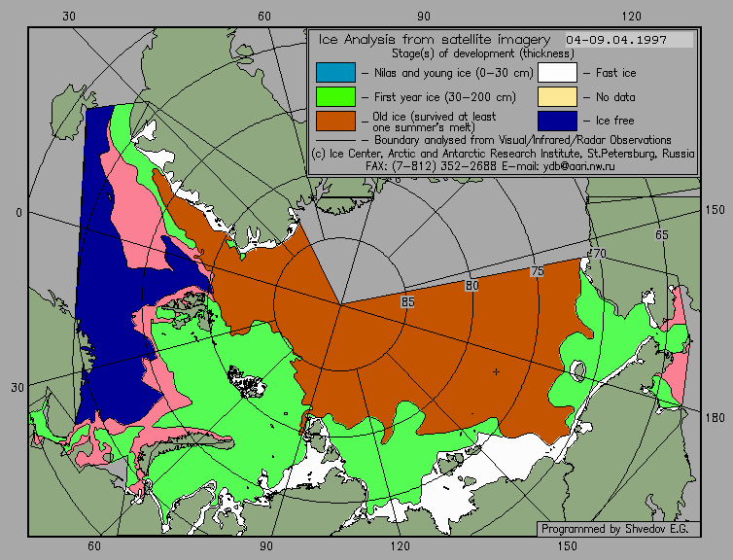This screenshot has width=733, height=560.
Task: Click the 30 label on the left border
Action: coord(17,388)
